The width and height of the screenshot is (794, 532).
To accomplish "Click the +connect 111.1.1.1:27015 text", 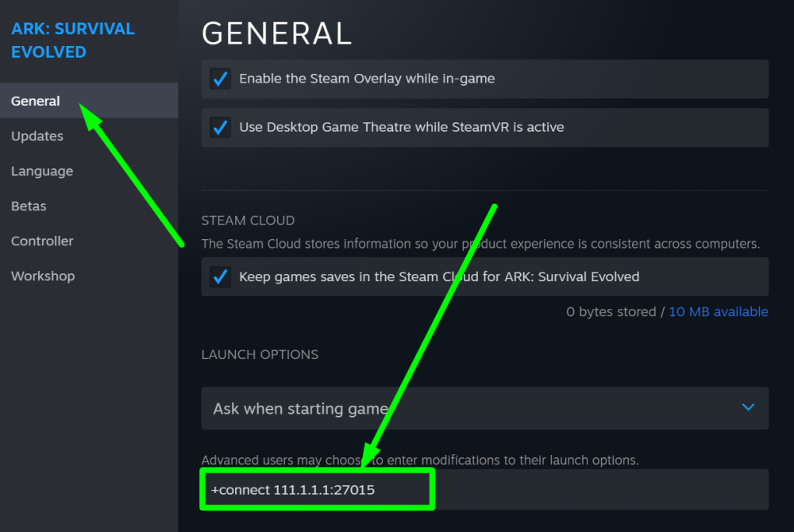I will click(293, 490).
